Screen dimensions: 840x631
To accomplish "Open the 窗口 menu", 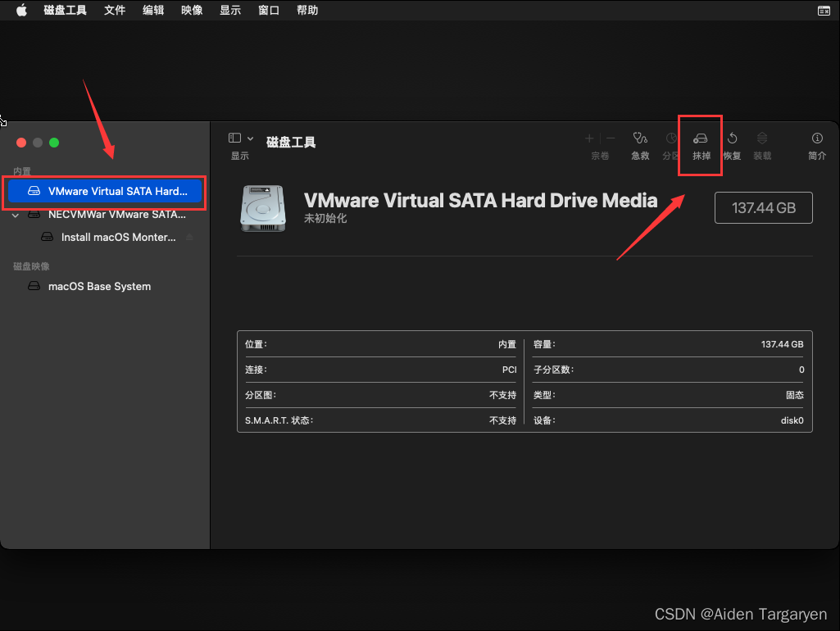I will [269, 10].
